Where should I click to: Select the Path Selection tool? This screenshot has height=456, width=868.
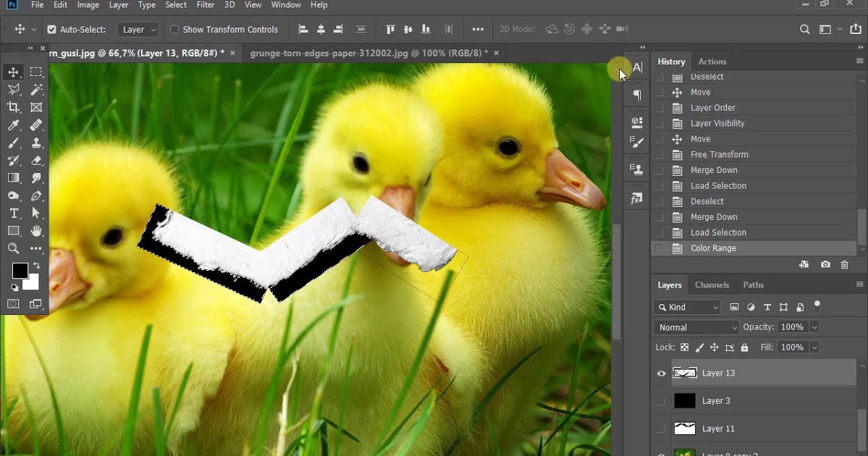point(36,214)
